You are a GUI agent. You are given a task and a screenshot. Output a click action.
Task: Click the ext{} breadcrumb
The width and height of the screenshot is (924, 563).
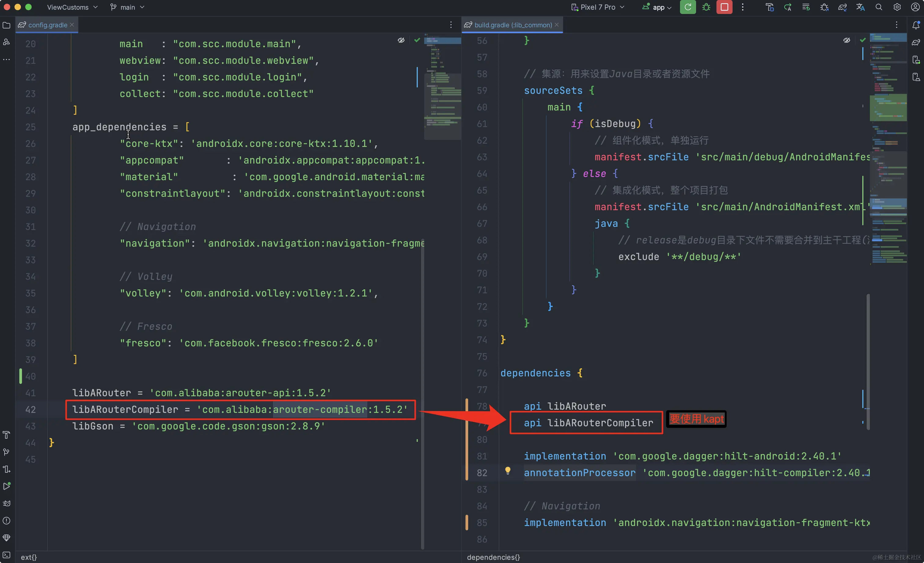[29, 557]
